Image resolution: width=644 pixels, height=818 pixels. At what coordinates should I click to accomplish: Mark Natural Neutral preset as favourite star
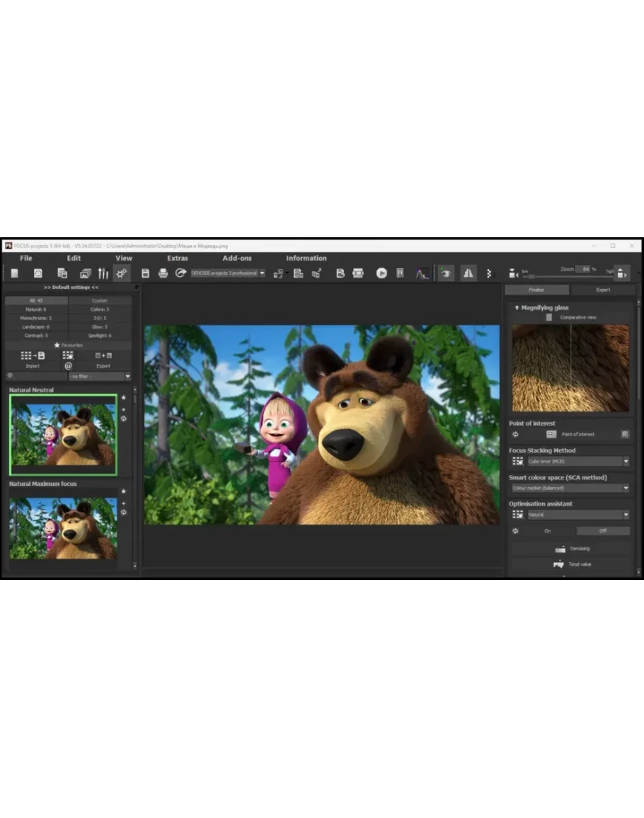124,398
